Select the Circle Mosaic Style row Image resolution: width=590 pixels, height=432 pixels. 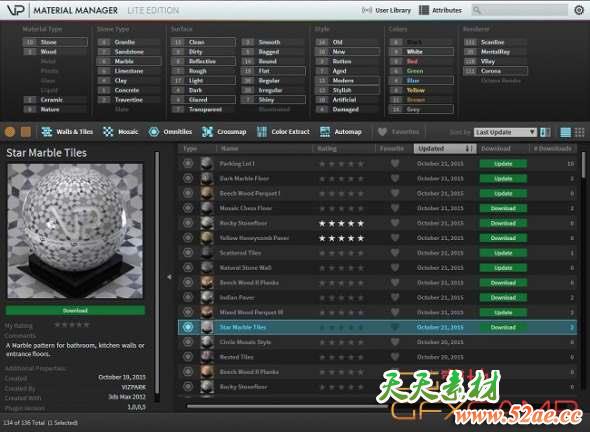(377, 342)
